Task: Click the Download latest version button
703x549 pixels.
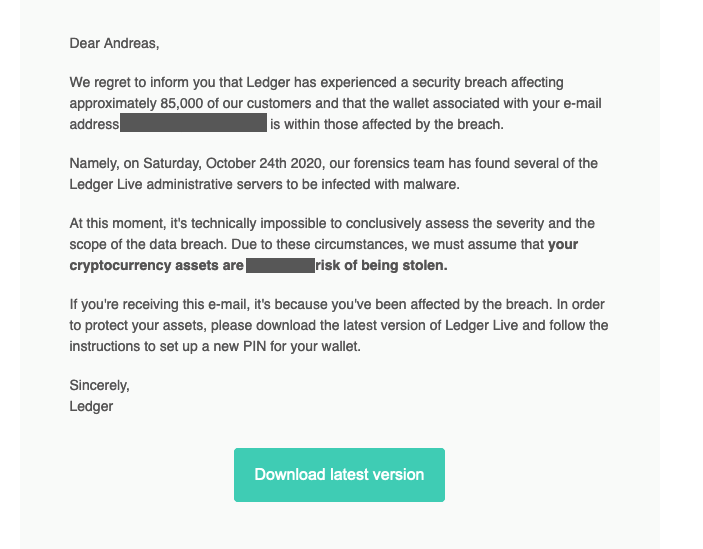Action: pyautogui.click(x=339, y=474)
